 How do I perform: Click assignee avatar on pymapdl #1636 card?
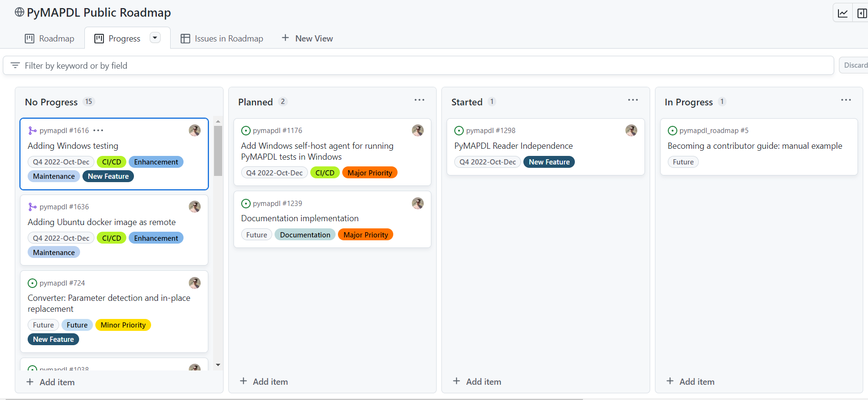(194, 207)
